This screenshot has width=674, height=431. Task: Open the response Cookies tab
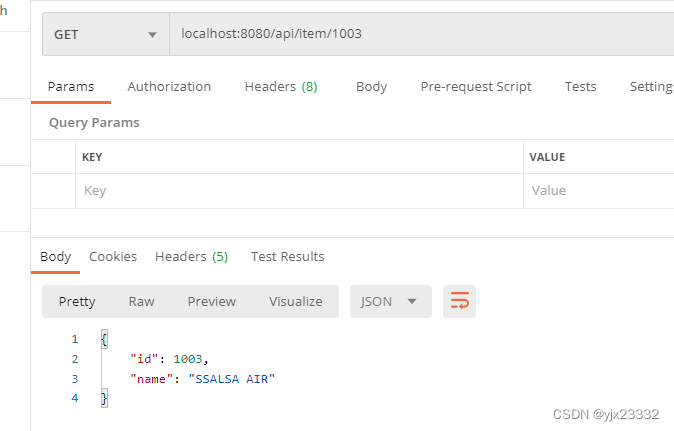coord(113,257)
